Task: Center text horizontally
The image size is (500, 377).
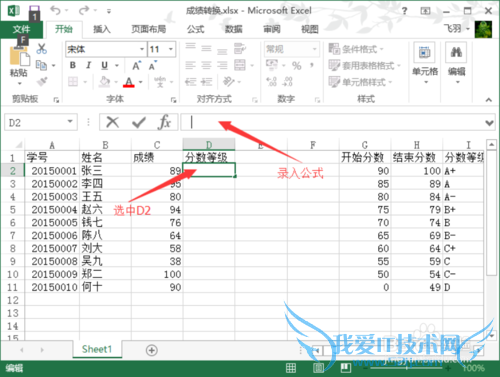Action: tap(206, 65)
